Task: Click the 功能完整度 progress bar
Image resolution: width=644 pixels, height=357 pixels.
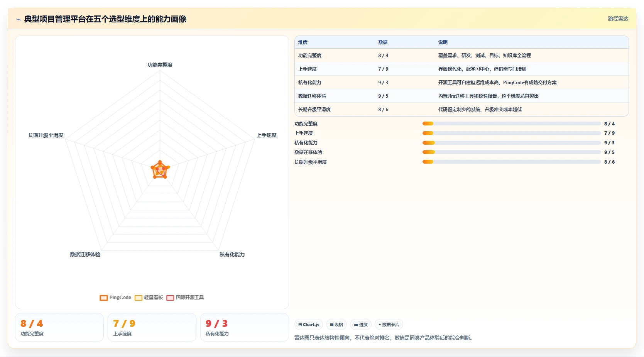Action: tap(512, 124)
